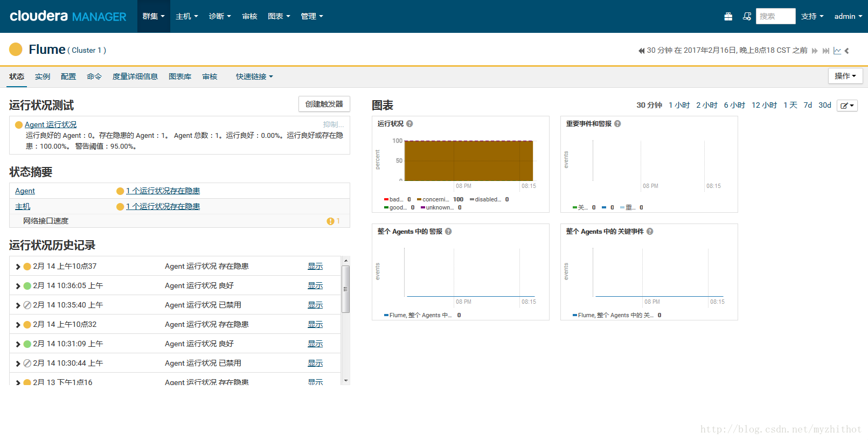Open the 诊断 dropdown menu
This screenshot has width=868, height=440.
(220, 16)
